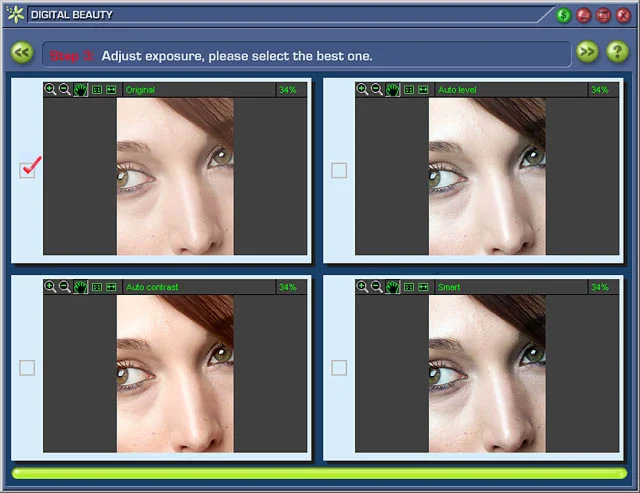Screen dimensions: 640x493
Task: Click the Smart preview image
Action: coord(487,374)
